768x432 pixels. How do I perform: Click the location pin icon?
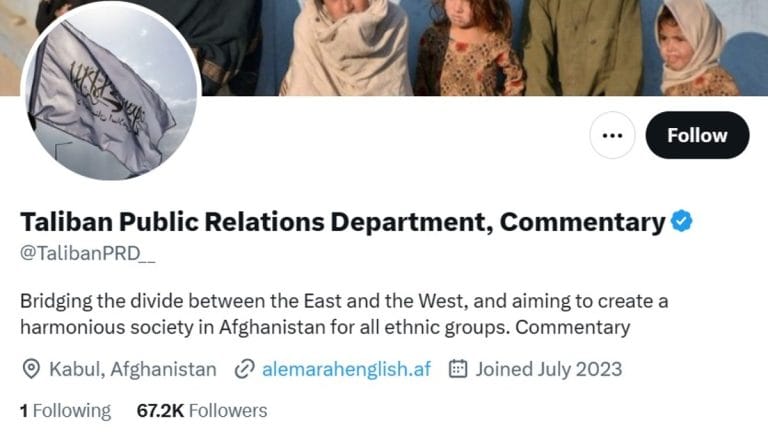[x=32, y=369]
